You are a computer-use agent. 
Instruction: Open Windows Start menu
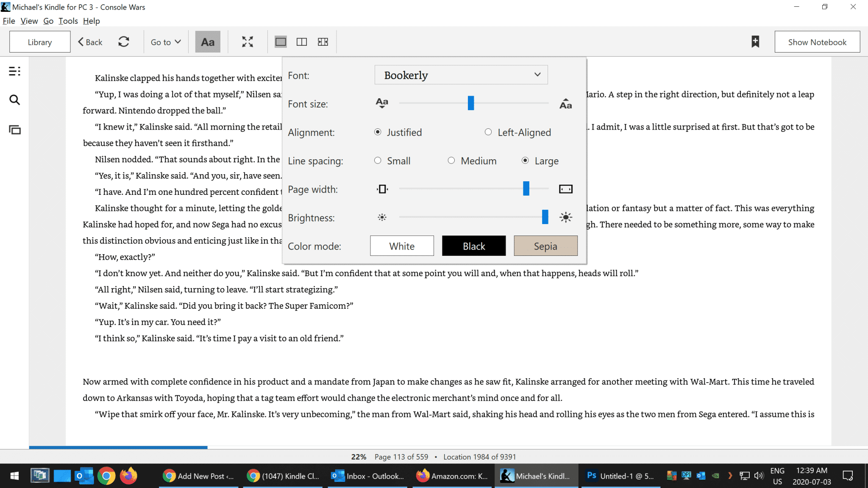click(x=14, y=476)
